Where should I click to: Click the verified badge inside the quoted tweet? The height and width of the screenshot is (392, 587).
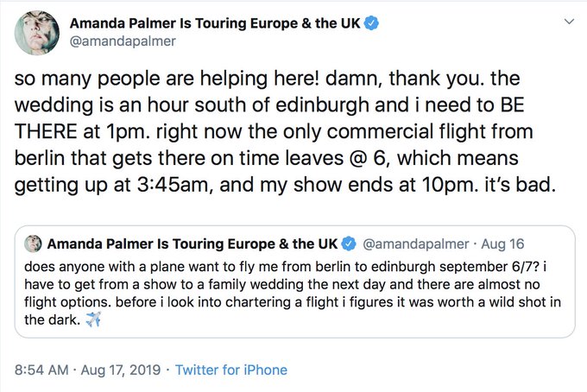(x=350, y=243)
